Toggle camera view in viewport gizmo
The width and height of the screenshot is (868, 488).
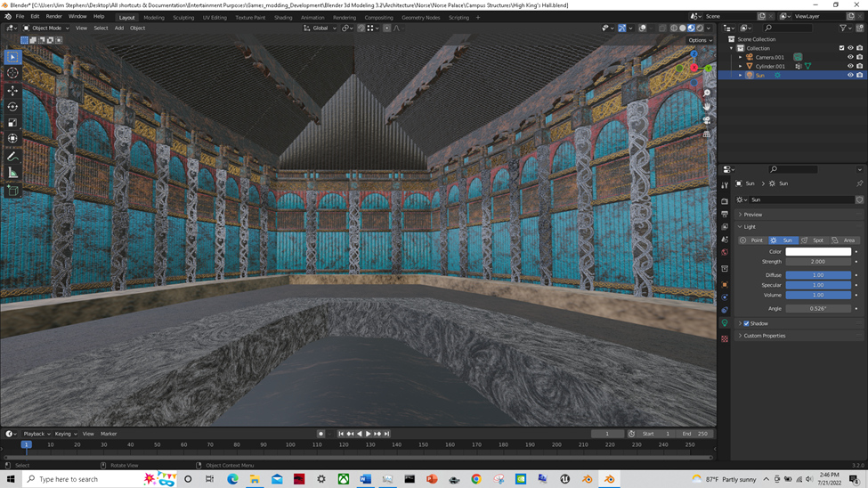tap(707, 120)
